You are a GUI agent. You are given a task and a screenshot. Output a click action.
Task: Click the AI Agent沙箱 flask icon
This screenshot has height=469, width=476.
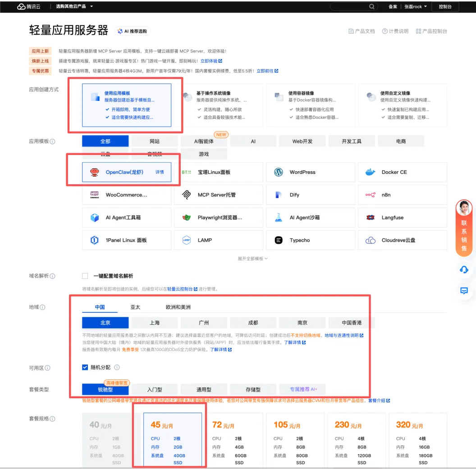(x=279, y=217)
